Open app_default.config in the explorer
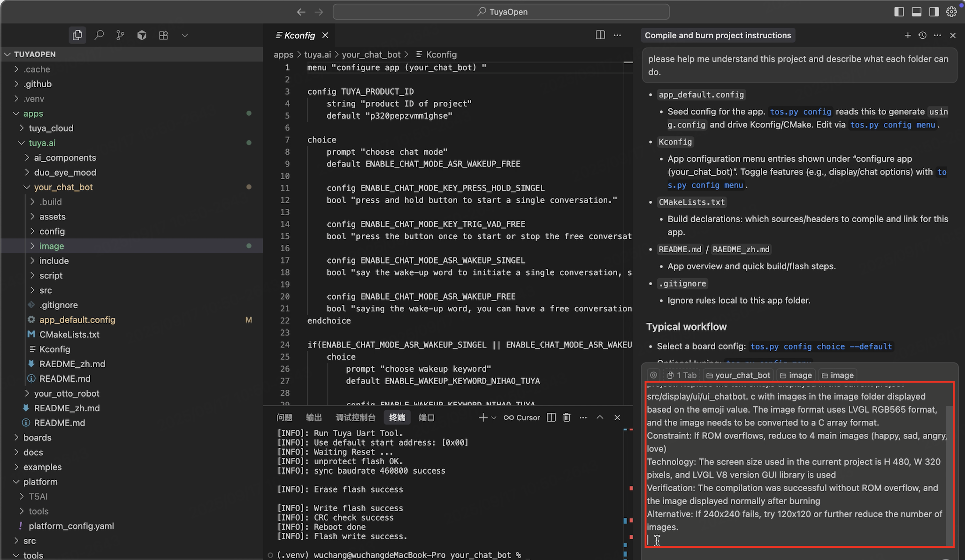Screen dimensions: 965x560 77,320
